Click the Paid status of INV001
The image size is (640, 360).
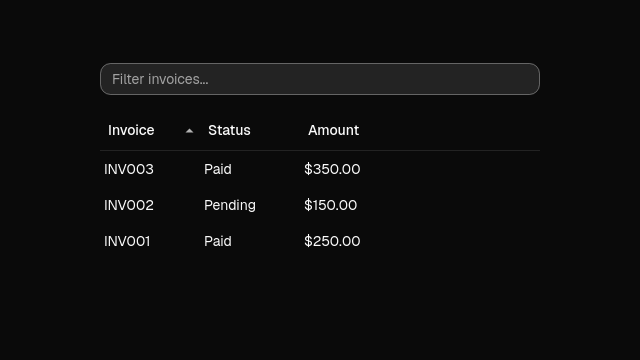point(218,241)
